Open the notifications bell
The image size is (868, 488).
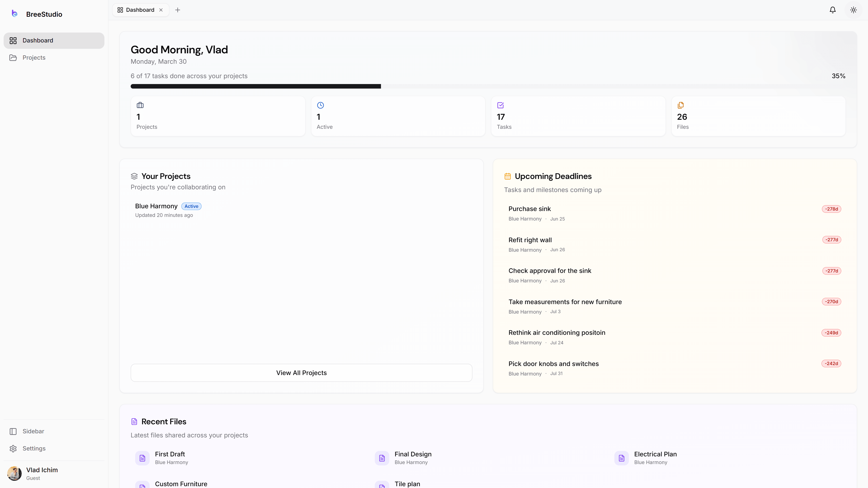(833, 10)
